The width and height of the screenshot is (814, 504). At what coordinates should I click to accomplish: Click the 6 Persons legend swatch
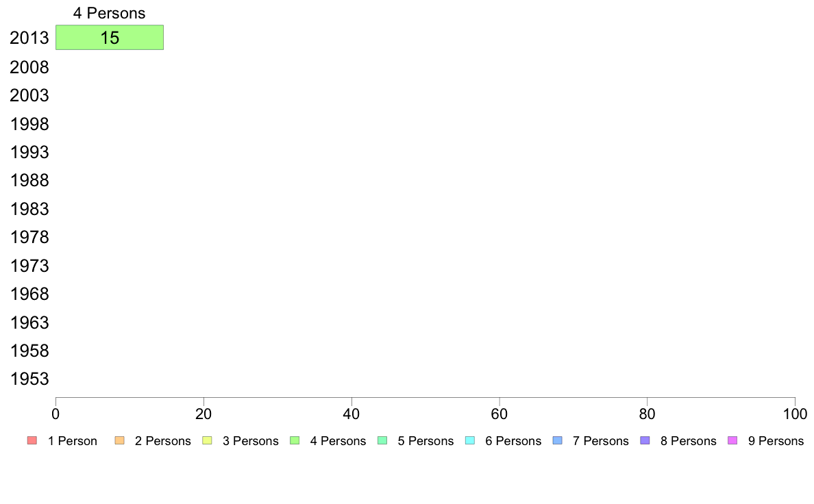[470, 441]
